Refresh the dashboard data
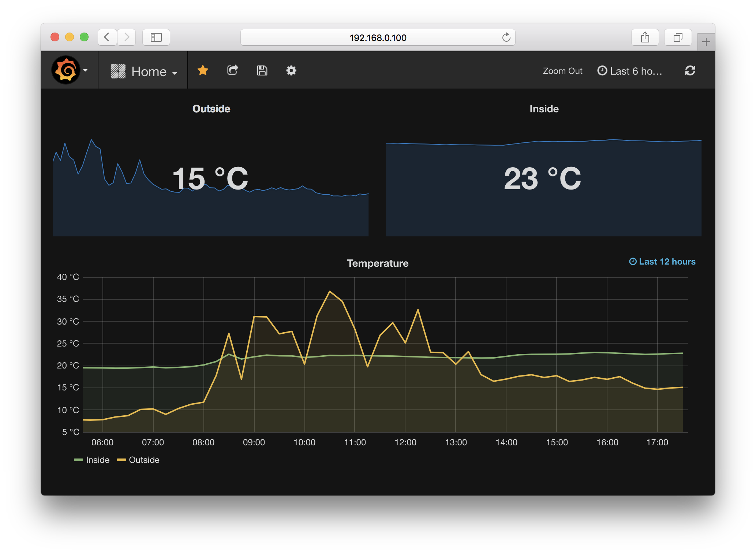The image size is (756, 554). [x=690, y=71]
